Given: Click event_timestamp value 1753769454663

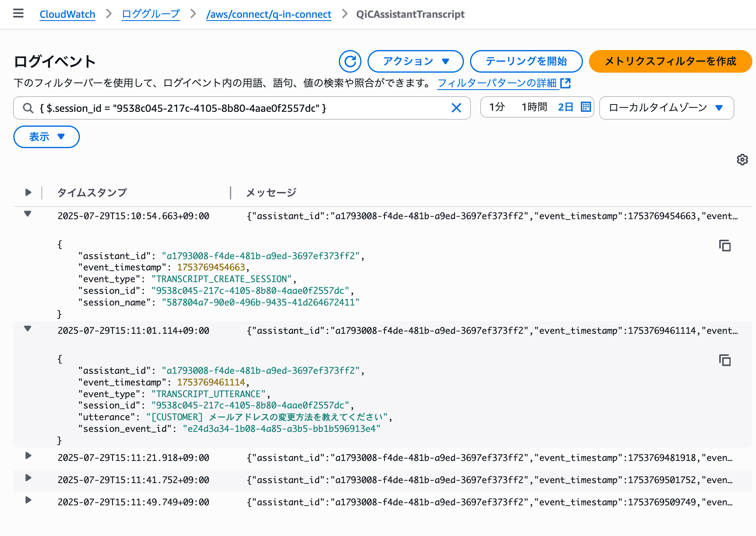Looking at the screenshot, I should [x=211, y=267].
